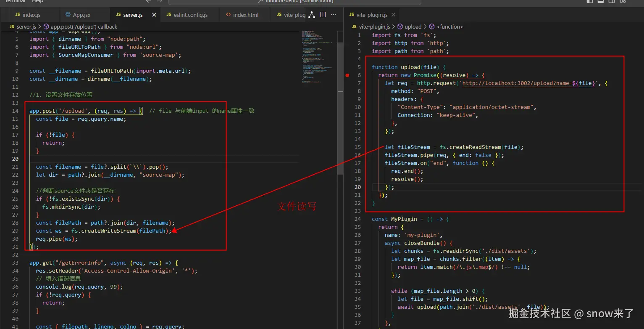Open the app.post('/upload') callback breadcrumb
Viewport: 644px width, 329px height.
[84, 27]
